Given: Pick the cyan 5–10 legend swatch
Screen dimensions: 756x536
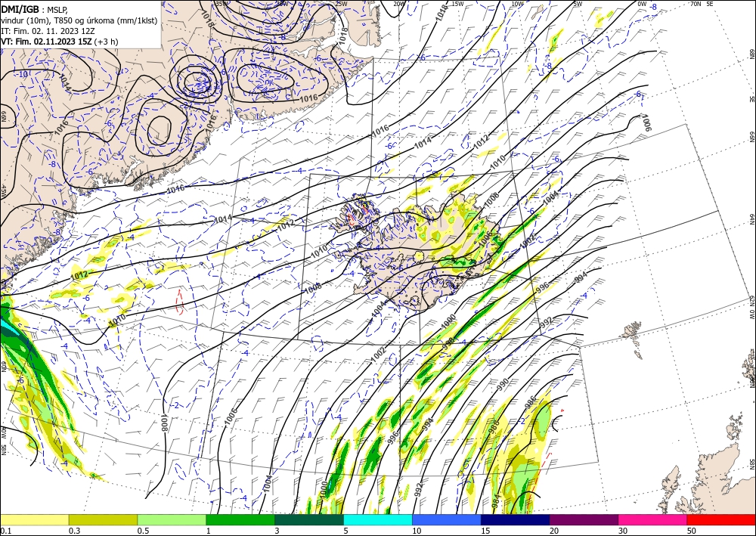Looking at the screenshot, I should pos(377,519).
